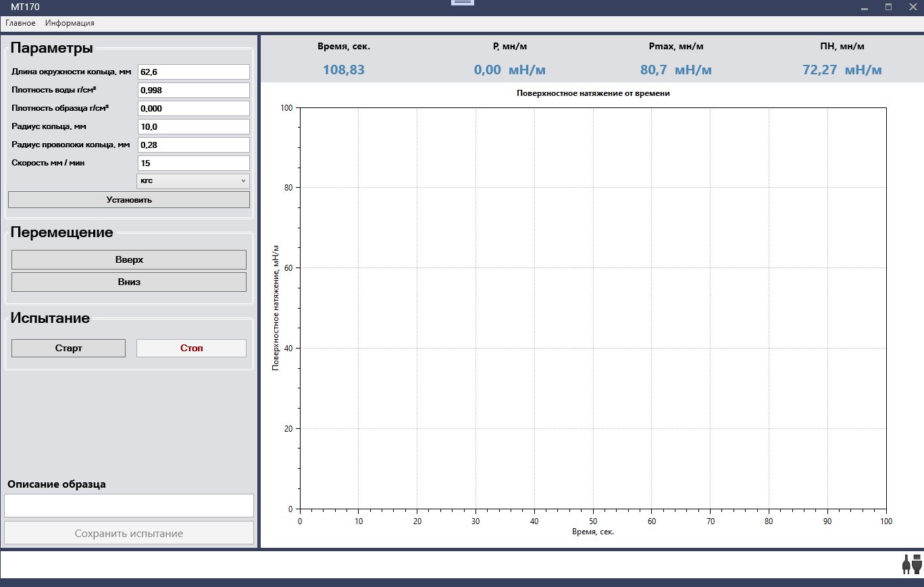Viewport: 924px width, 587px height.
Task: Move the ring down with Вниз
Action: [129, 282]
